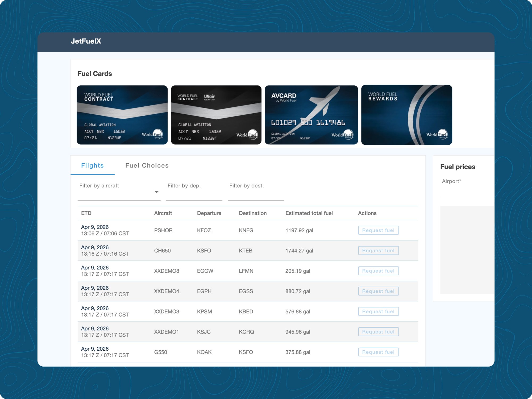Image resolution: width=532 pixels, height=399 pixels.
Task: Click the Fuel prices heading
Action: click(458, 167)
